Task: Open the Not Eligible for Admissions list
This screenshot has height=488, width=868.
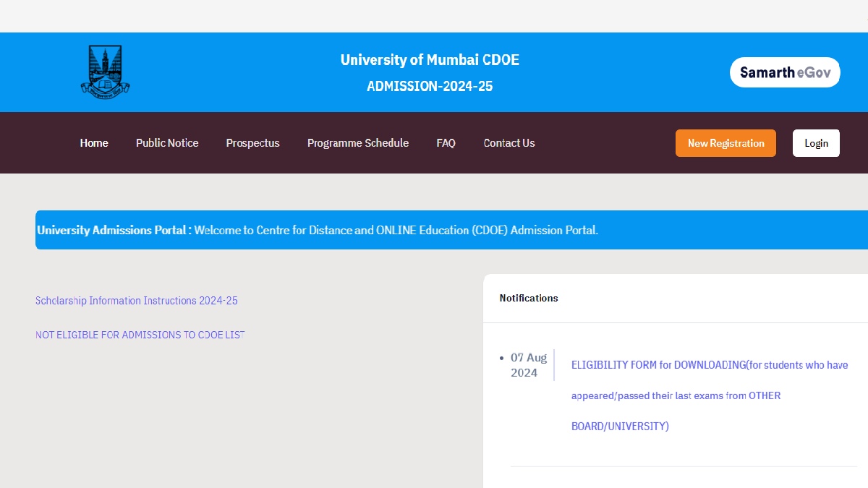Action: point(140,335)
